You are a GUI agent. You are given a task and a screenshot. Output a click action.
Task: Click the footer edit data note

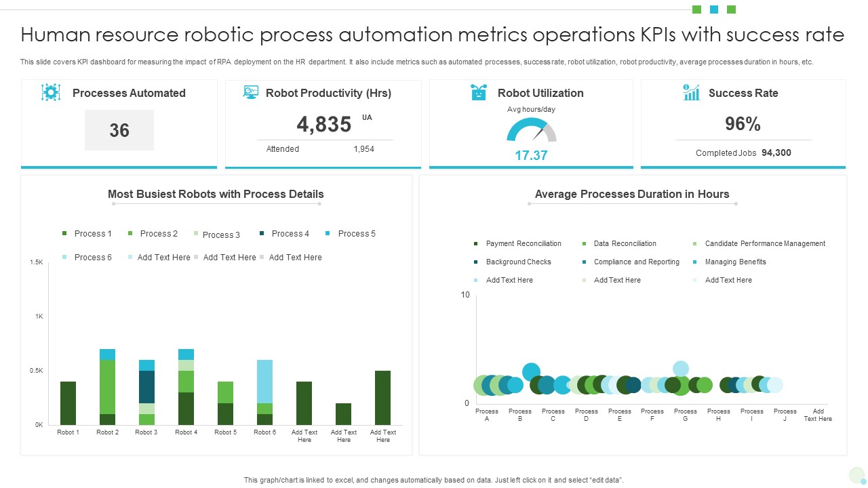[433, 480]
